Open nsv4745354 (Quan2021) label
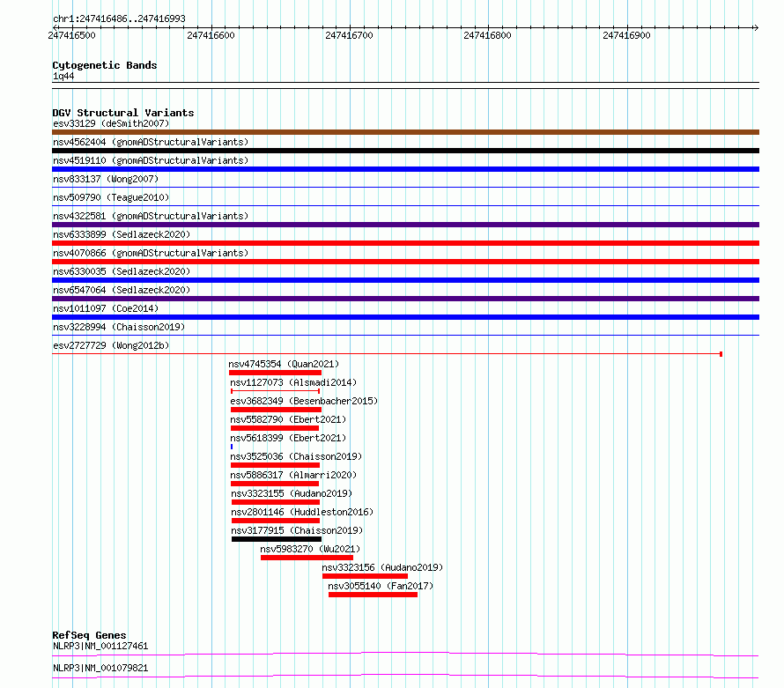This screenshot has width=784, height=688. coord(284,364)
